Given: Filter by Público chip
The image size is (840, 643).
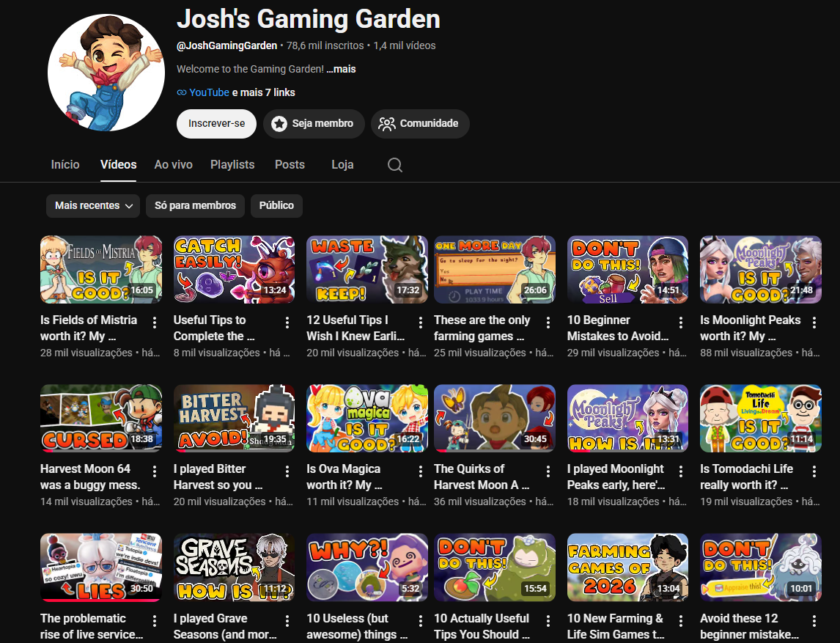Looking at the screenshot, I should pyautogui.click(x=276, y=206).
